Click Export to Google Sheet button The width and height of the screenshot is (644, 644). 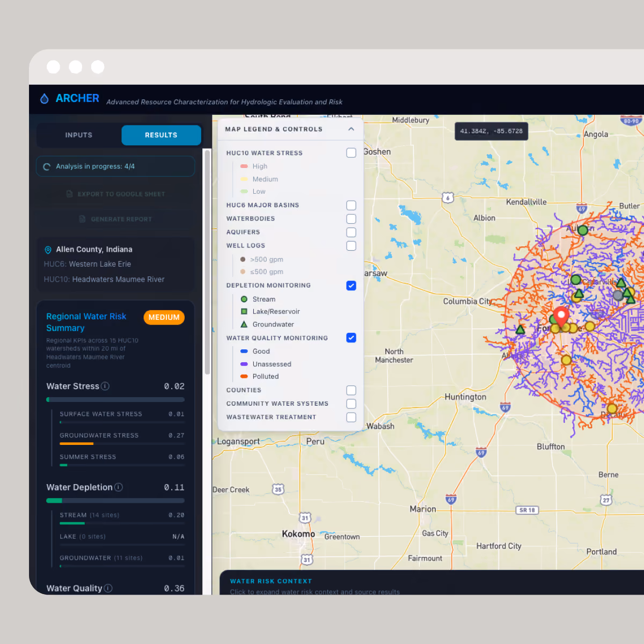click(115, 194)
